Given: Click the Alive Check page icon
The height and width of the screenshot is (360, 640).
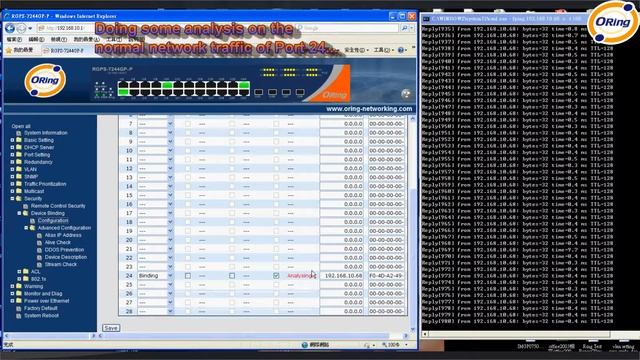Looking at the screenshot, I should (39, 242).
